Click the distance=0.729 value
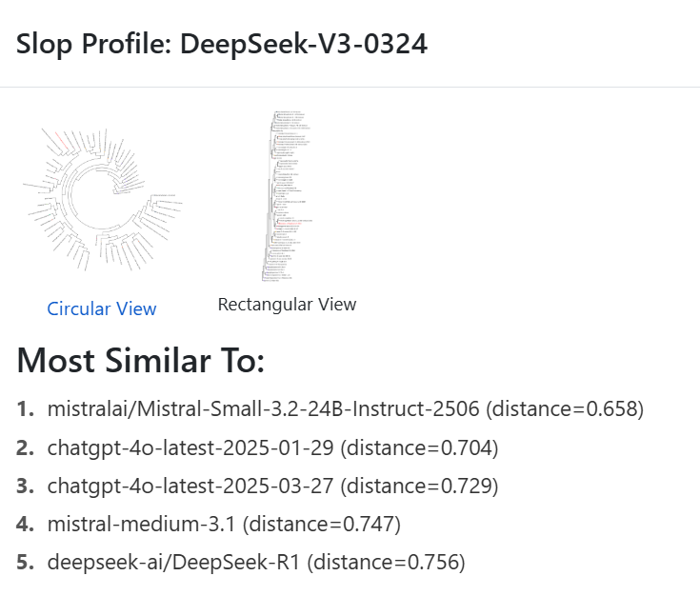Viewport: 700px width, 596px height. coord(419,486)
